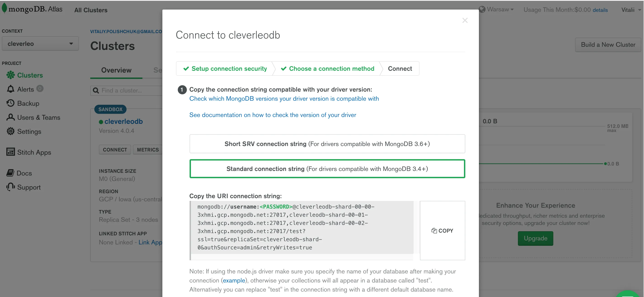
Task: Select Standard connection string option
Action: 327,169
